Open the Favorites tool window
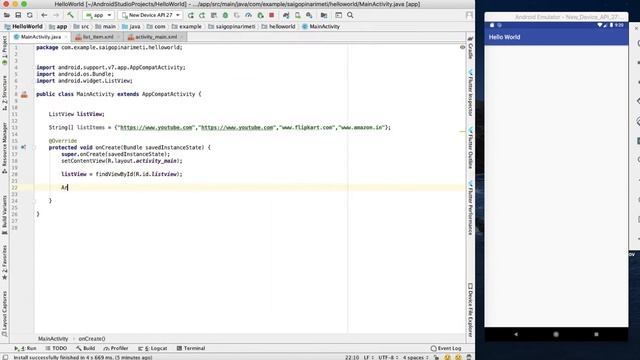Viewport: 640px width, 360px height. (4, 262)
